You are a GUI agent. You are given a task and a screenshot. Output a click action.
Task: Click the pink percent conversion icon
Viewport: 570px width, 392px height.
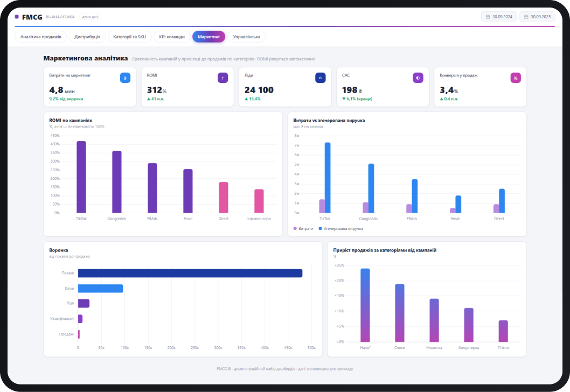pyautogui.click(x=516, y=78)
